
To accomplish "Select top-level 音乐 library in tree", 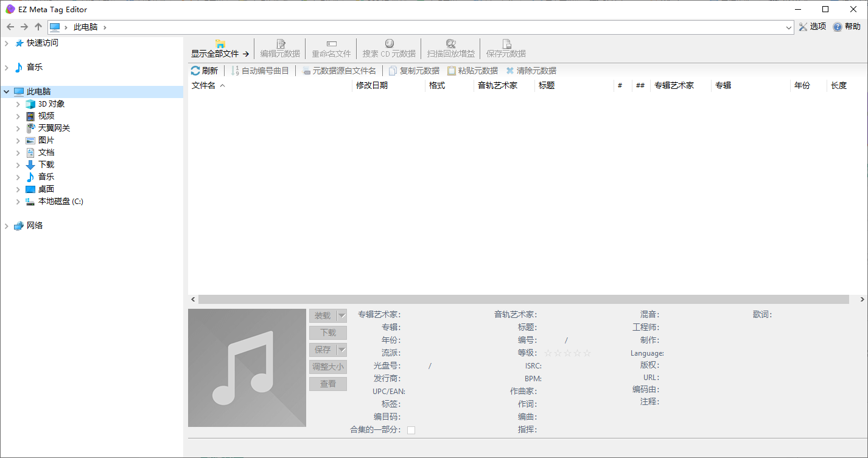I will click(35, 68).
